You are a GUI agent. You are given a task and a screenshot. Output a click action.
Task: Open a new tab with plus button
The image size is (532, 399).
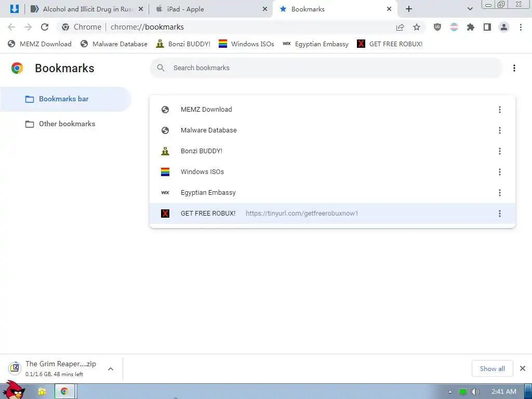(x=409, y=9)
